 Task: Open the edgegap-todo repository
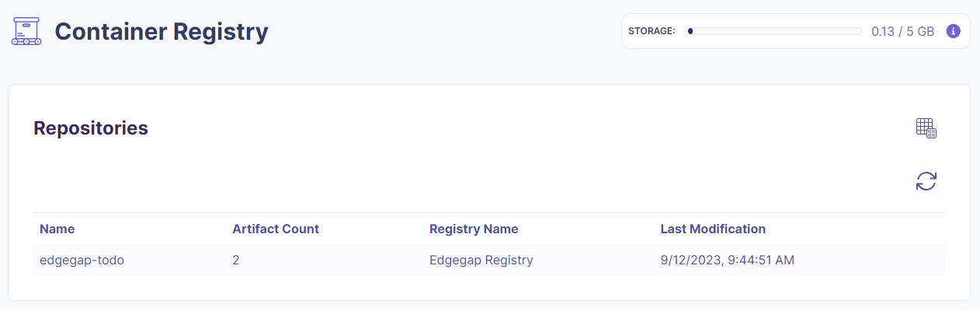pyautogui.click(x=82, y=260)
